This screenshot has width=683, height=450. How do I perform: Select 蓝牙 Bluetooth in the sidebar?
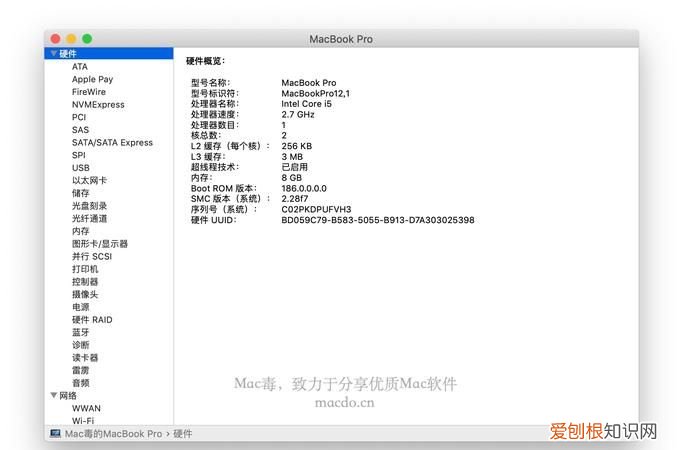point(81,332)
